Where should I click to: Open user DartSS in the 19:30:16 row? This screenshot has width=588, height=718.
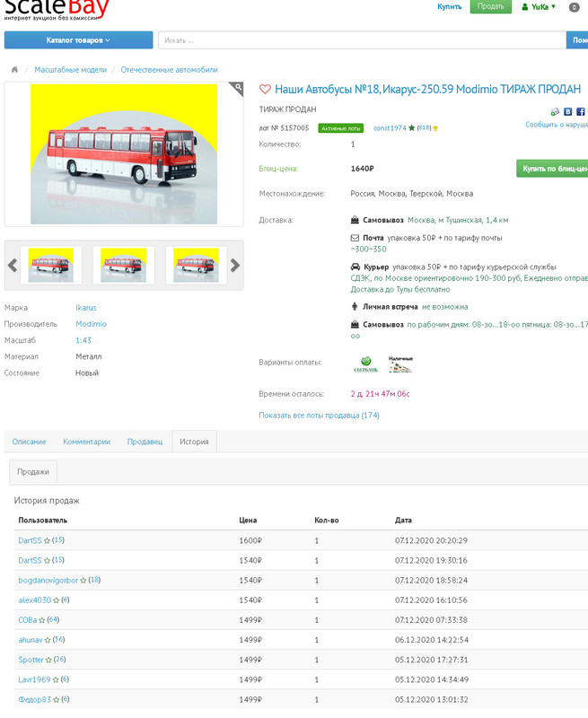point(30,560)
